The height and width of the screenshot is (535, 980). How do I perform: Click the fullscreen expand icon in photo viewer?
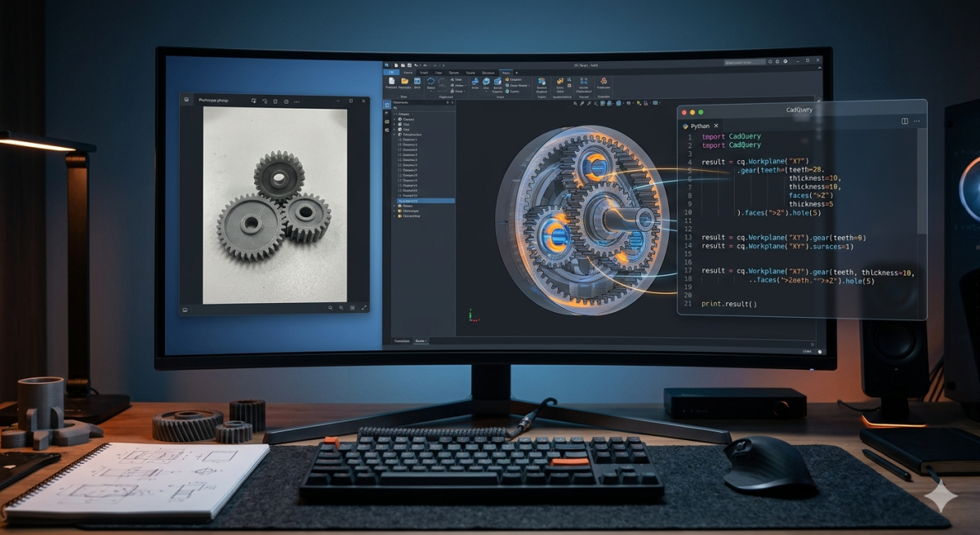363,308
